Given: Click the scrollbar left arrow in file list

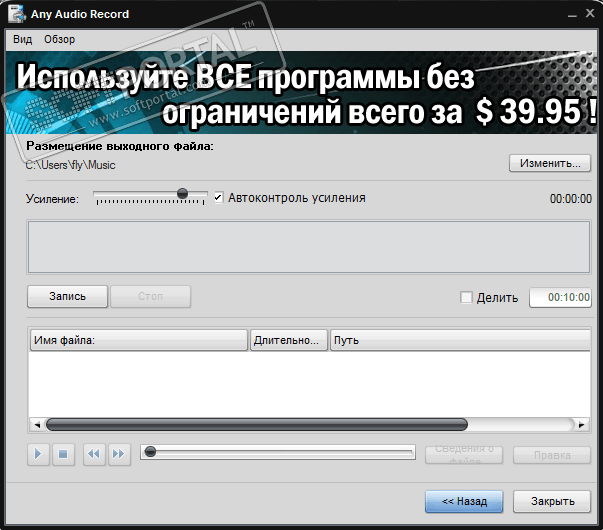Looking at the screenshot, I should tap(37, 425).
